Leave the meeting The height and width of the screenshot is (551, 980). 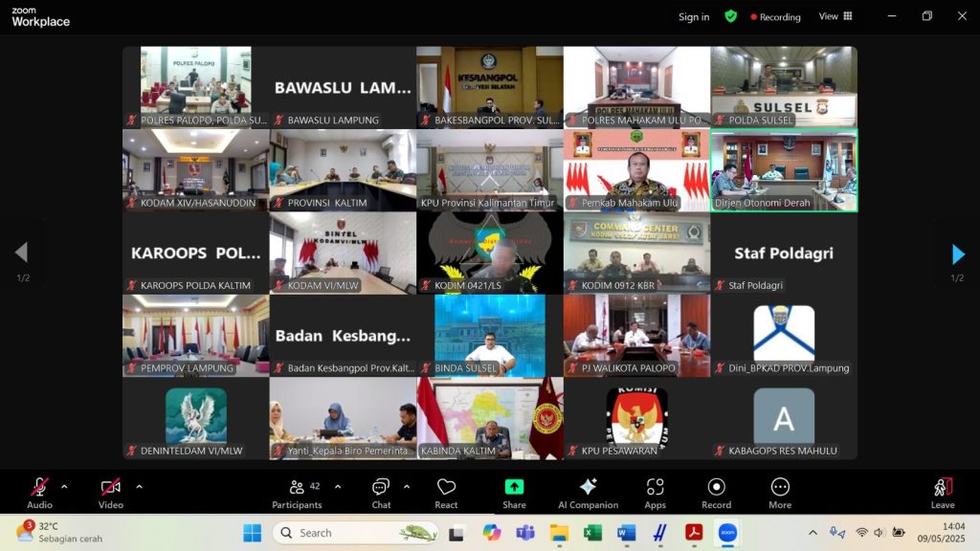pyautogui.click(x=943, y=493)
